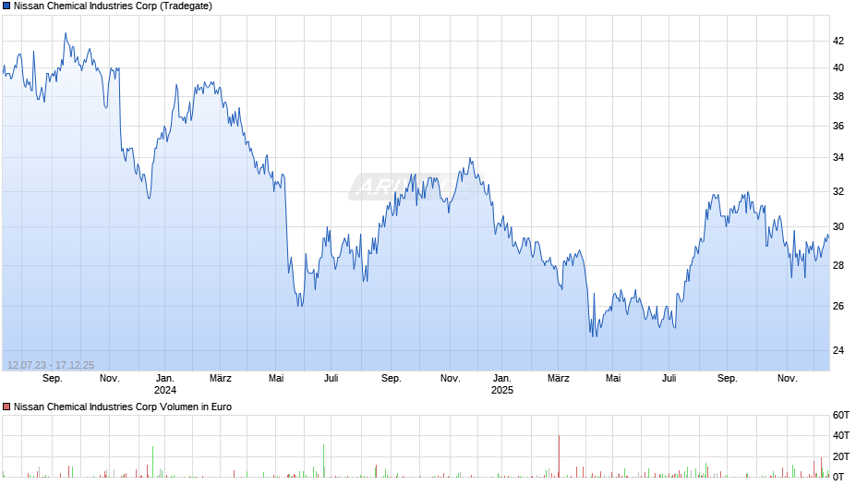Click the price axis label 36
The height and width of the screenshot is (486, 868).
(838, 127)
